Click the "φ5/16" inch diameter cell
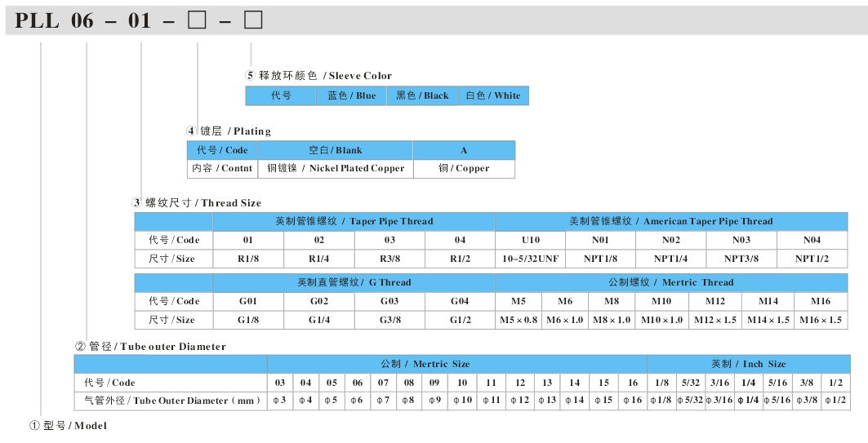Viewport: 868px width, 443px height. pyautogui.click(x=777, y=401)
